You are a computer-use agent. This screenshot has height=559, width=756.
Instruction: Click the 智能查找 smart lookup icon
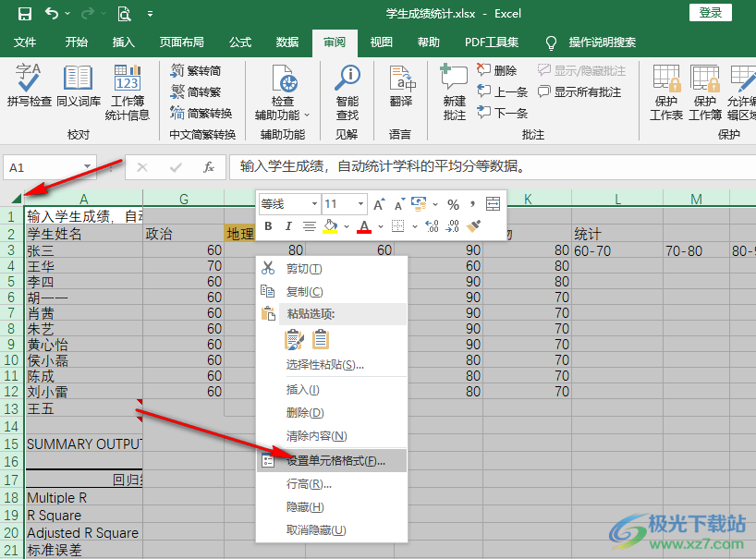point(348,92)
